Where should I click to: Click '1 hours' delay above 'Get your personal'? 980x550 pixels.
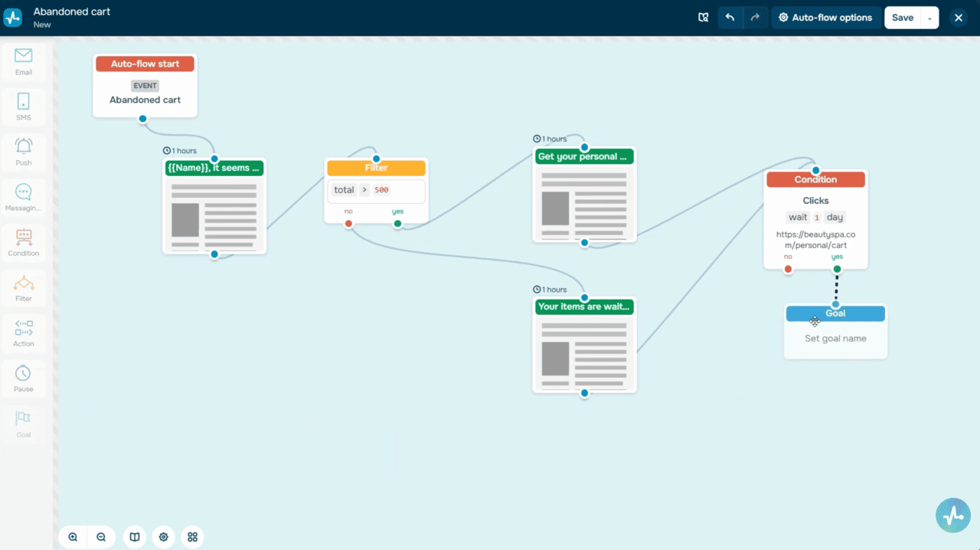pos(550,139)
